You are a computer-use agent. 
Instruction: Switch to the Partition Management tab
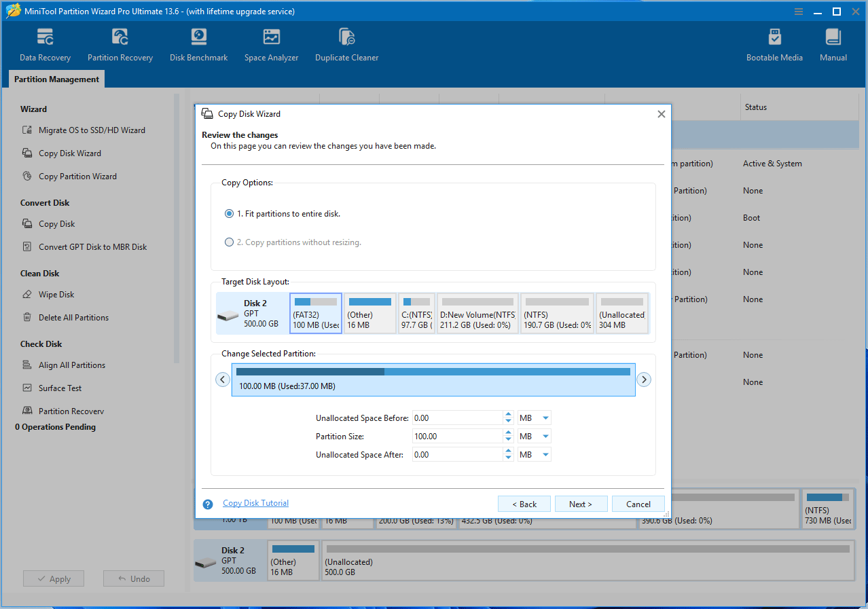coord(57,79)
